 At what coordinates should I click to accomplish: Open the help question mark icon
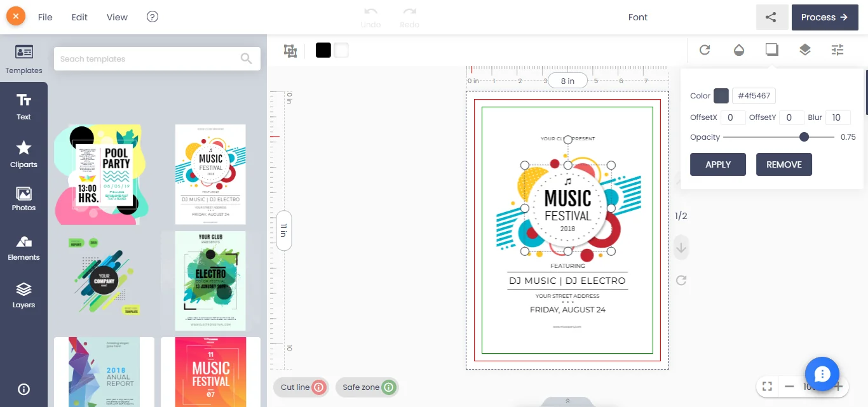click(x=153, y=17)
